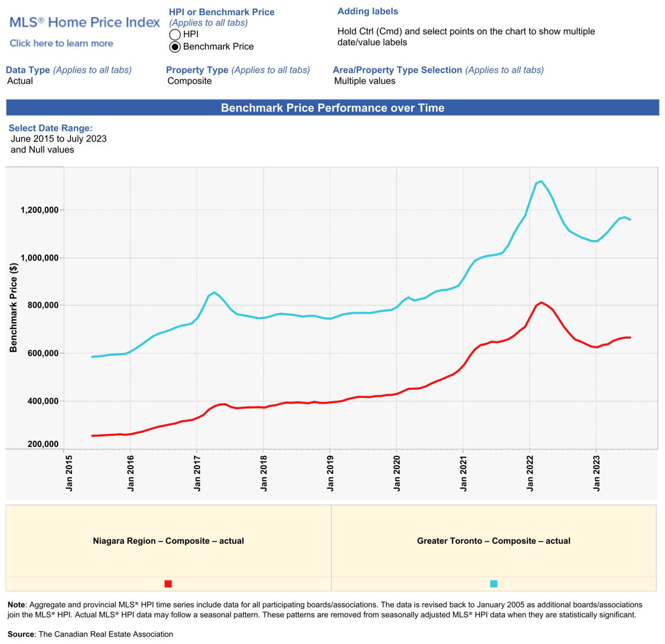Click the Jan 2022 x-axis label
This screenshot has width=665, height=644.
[x=530, y=474]
